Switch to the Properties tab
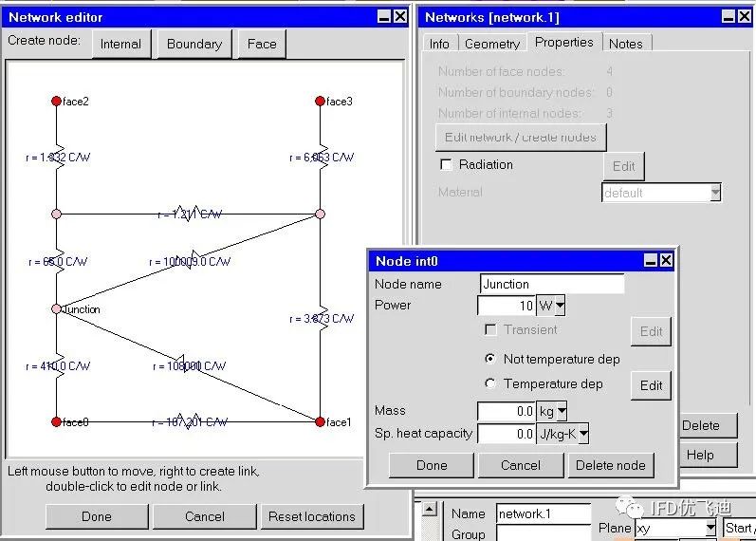This screenshot has height=541, width=756. tap(564, 42)
